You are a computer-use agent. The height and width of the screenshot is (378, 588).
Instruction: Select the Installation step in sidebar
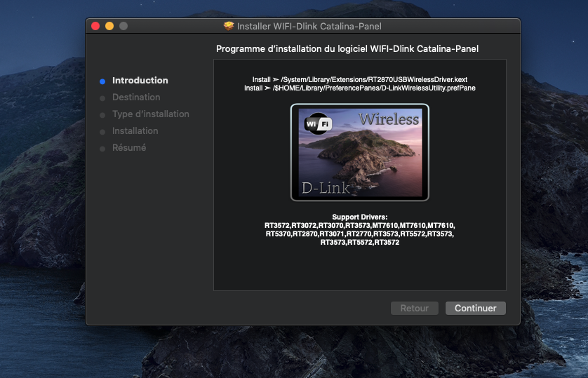[x=135, y=130]
